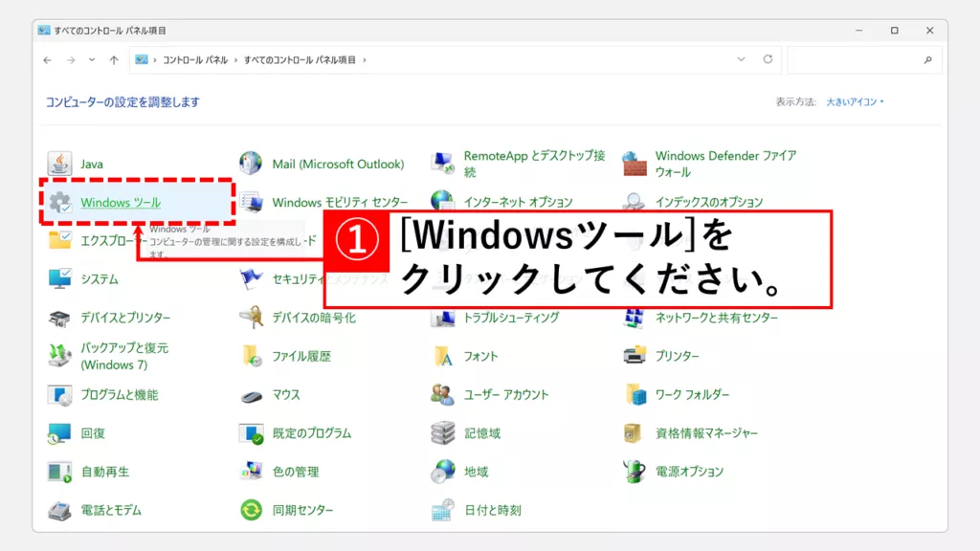Click the システム monitor icon
This screenshot has width=980, height=551.
coord(60,279)
